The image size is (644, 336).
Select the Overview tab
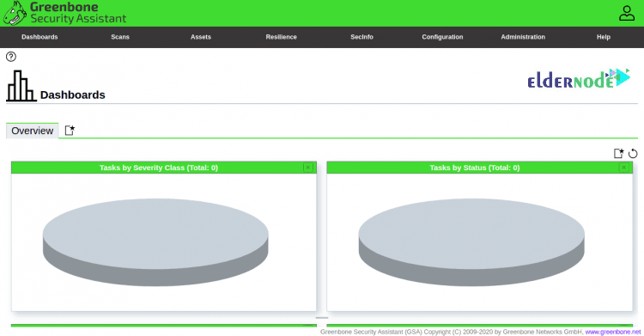[32, 131]
